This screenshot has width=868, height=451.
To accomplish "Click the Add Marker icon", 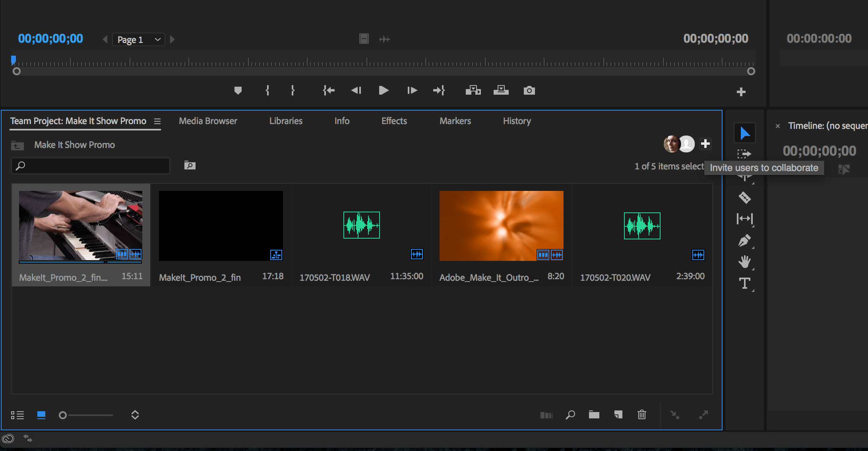I will pos(238,91).
